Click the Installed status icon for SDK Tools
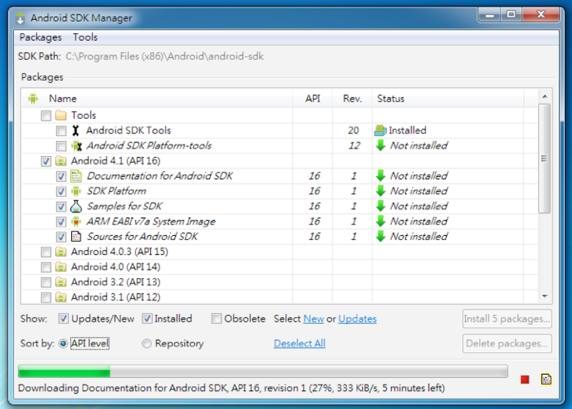 (380, 130)
